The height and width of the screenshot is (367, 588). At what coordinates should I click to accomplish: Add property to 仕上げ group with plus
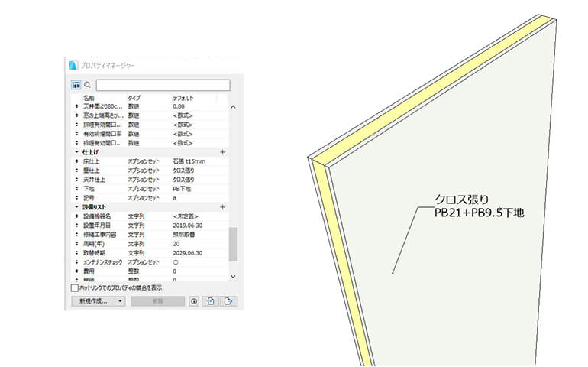[222, 153]
